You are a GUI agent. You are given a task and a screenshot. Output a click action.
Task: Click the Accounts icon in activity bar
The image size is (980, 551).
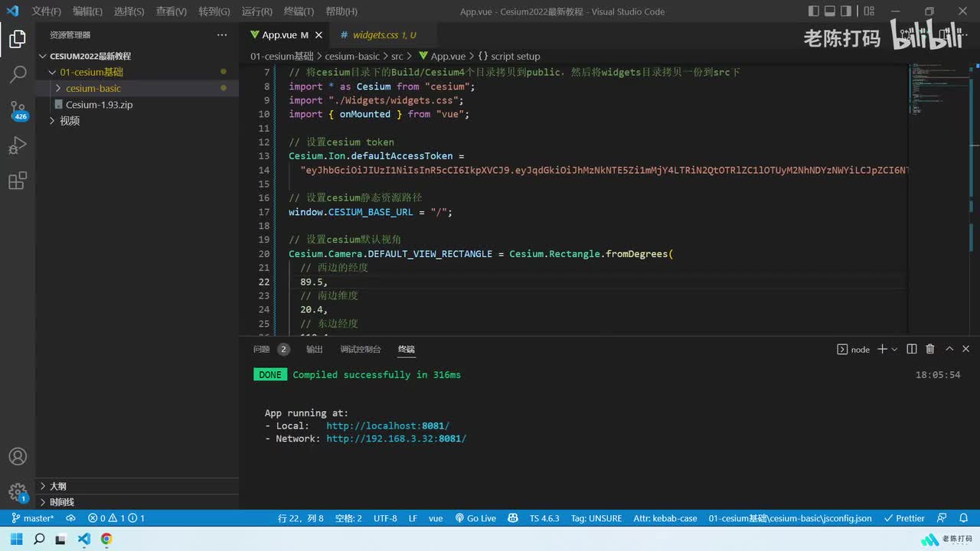pyautogui.click(x=18, y=456)
